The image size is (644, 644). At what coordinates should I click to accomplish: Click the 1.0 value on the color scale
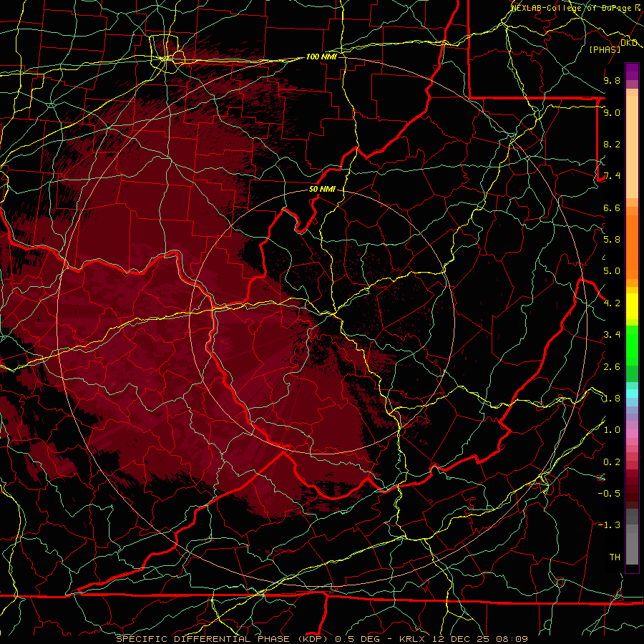(612, 430)
